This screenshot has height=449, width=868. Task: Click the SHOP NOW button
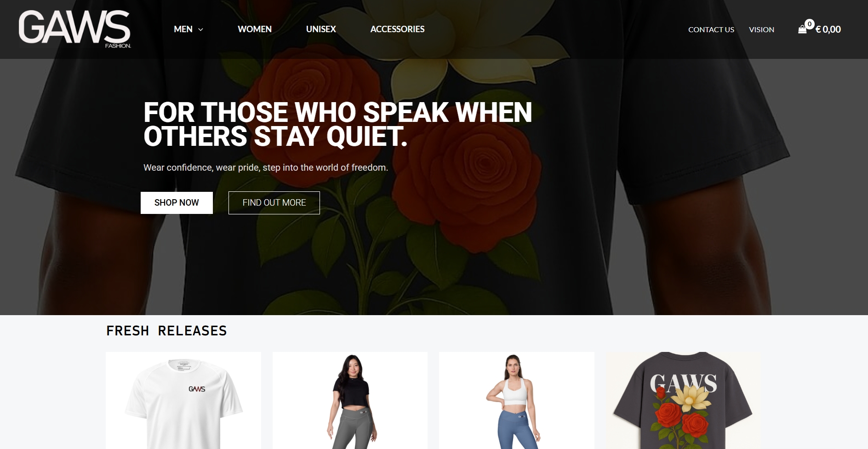pos(177,203)
